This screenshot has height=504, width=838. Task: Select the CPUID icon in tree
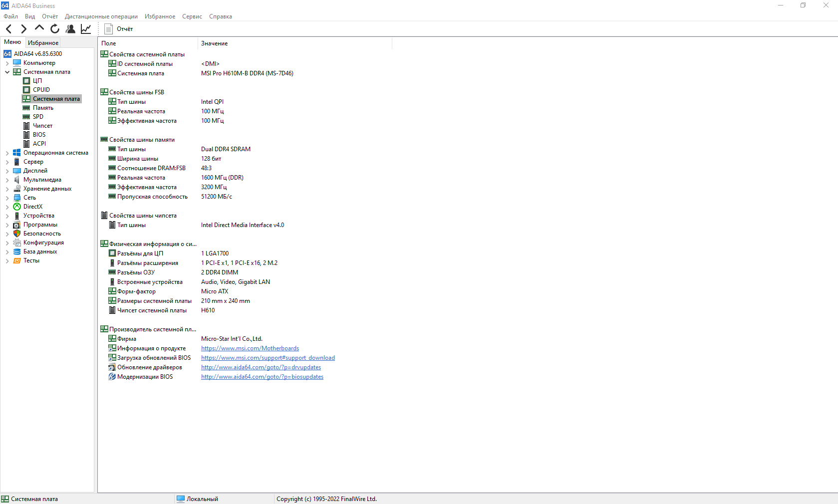[26, 90]
